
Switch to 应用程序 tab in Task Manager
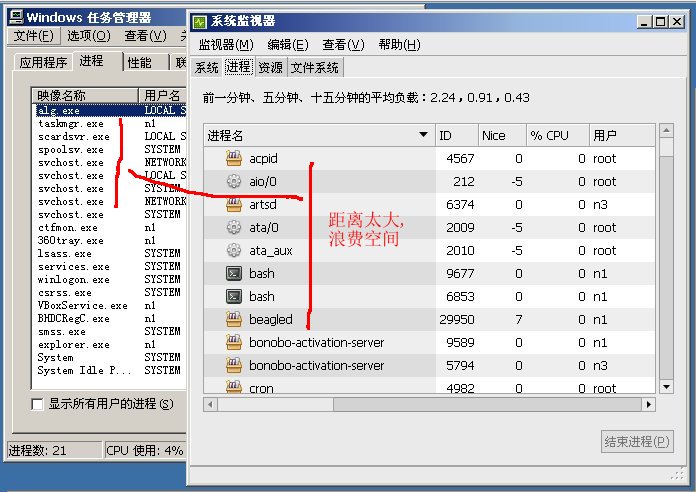(x=43, y=63)
